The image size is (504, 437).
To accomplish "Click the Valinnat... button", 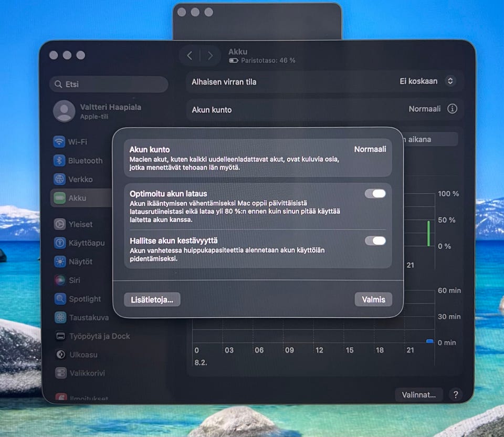I will [x=418, y=394].
